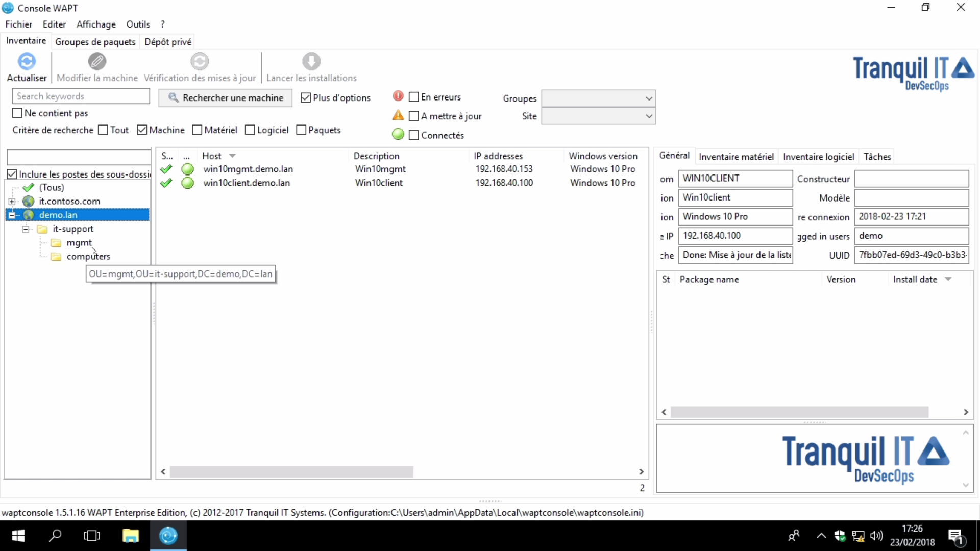Click green connected dot of win10client.demo.lan
This screenshot has height=551, width=980.
coord(188,183)
